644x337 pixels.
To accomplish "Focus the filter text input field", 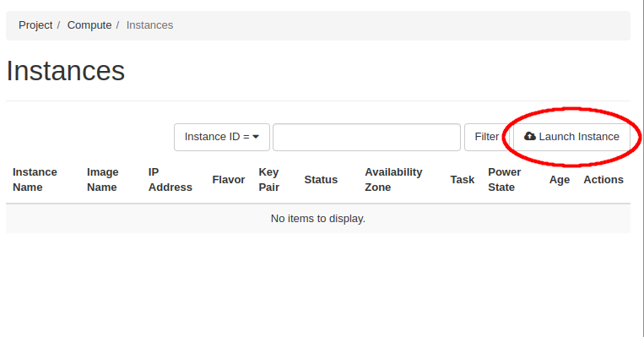I will (x=366, y=137).
